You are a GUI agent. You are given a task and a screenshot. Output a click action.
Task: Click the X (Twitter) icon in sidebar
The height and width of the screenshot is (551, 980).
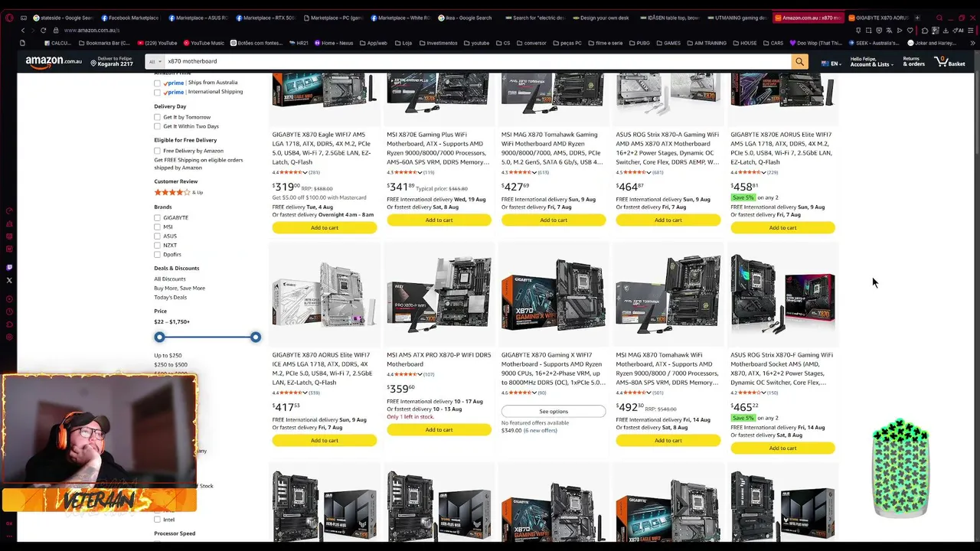(9, 280)
